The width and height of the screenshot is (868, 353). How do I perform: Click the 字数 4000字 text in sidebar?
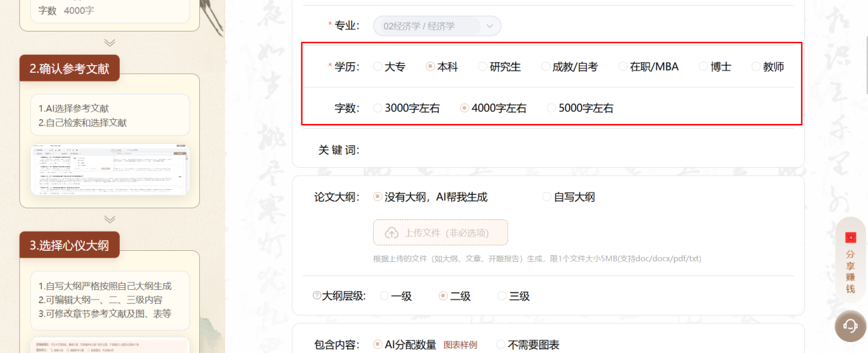66,10
